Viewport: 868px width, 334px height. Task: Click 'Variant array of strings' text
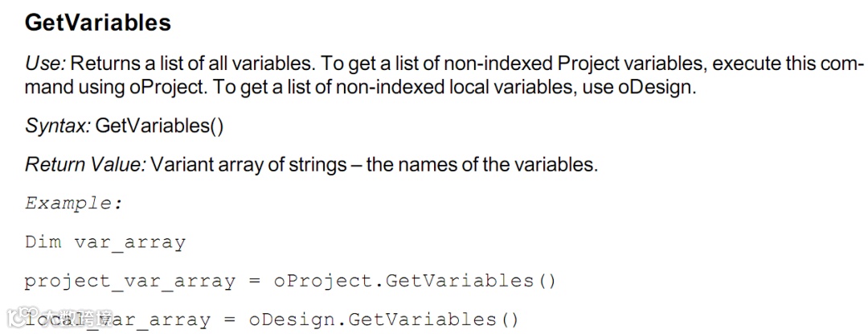[x=248, y=164]
